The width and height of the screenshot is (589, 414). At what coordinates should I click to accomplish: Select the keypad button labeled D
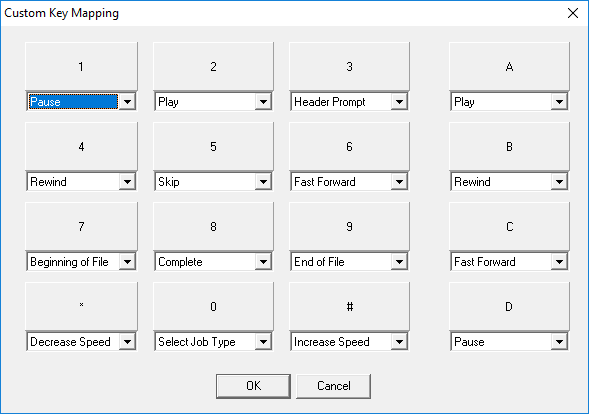[509, 307]
